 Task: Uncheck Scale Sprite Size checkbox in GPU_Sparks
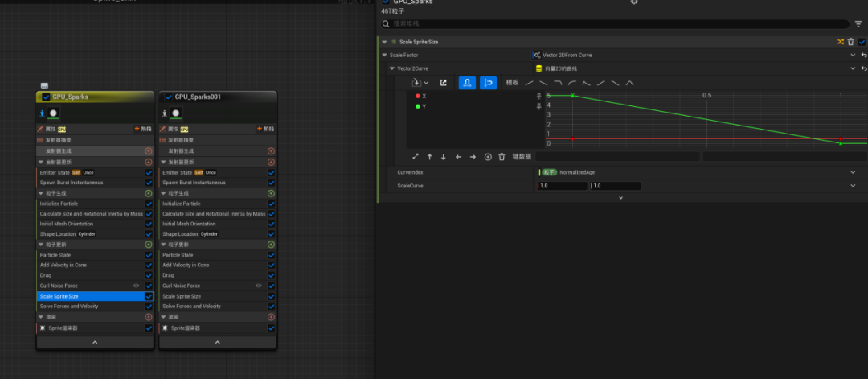click(149, 296)
